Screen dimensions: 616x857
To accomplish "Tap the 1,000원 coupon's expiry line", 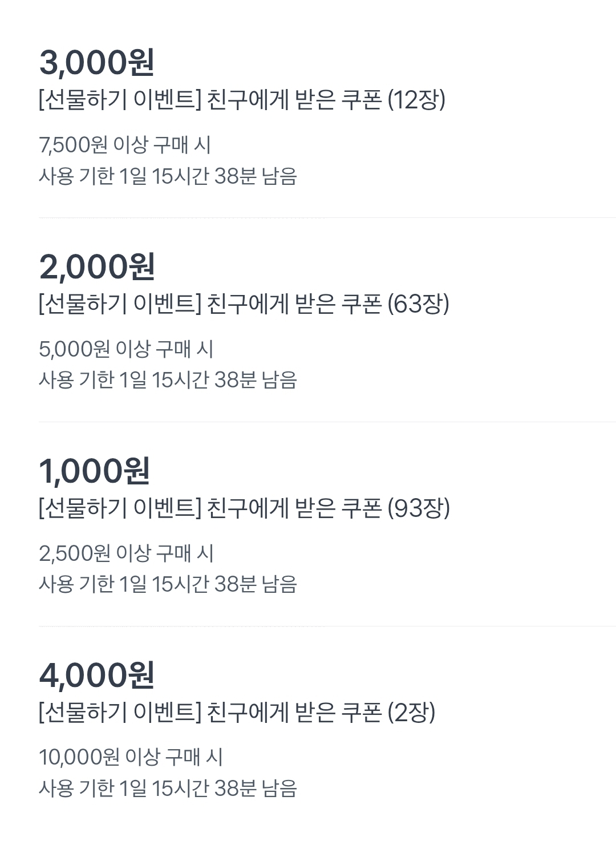I will coord(168,584).
